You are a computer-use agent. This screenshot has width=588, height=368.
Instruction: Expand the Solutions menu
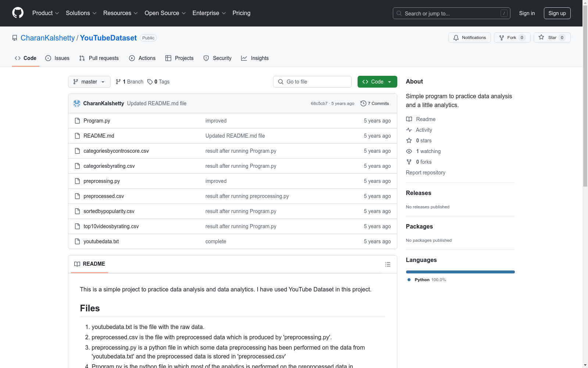[x=81, y=13]
